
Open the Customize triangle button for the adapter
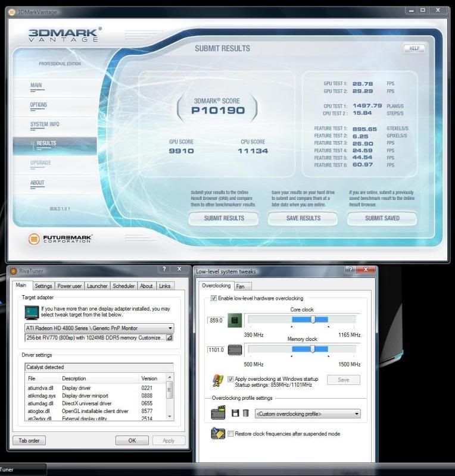(169, 337)
